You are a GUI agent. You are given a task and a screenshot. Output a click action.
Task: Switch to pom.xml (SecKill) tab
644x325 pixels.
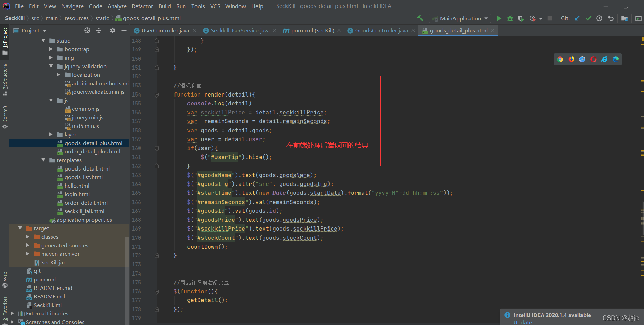[x=312, y=30]
